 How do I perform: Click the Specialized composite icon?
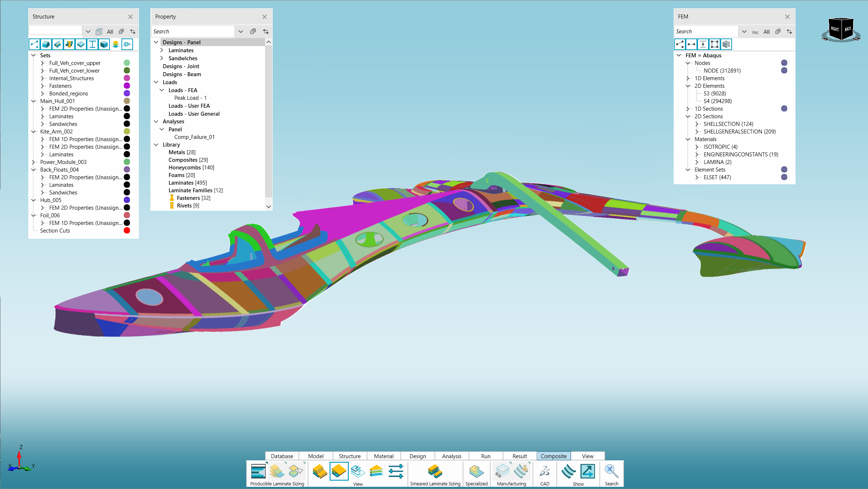[x=476, y=471]
